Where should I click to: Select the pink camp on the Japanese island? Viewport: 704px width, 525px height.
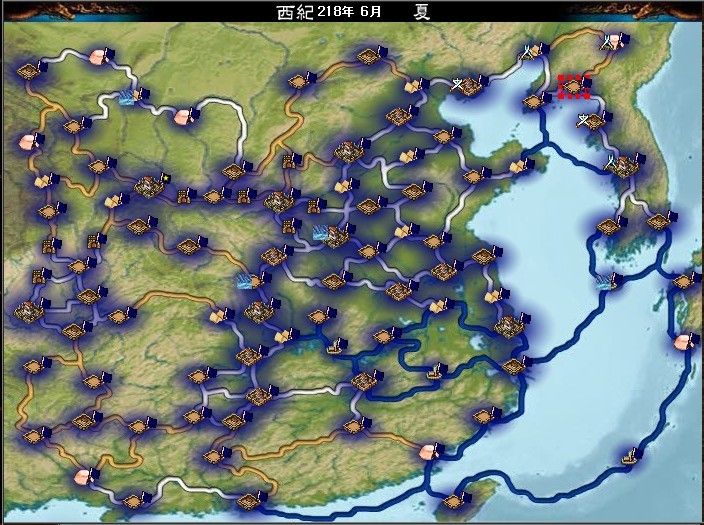coord(682,342)
